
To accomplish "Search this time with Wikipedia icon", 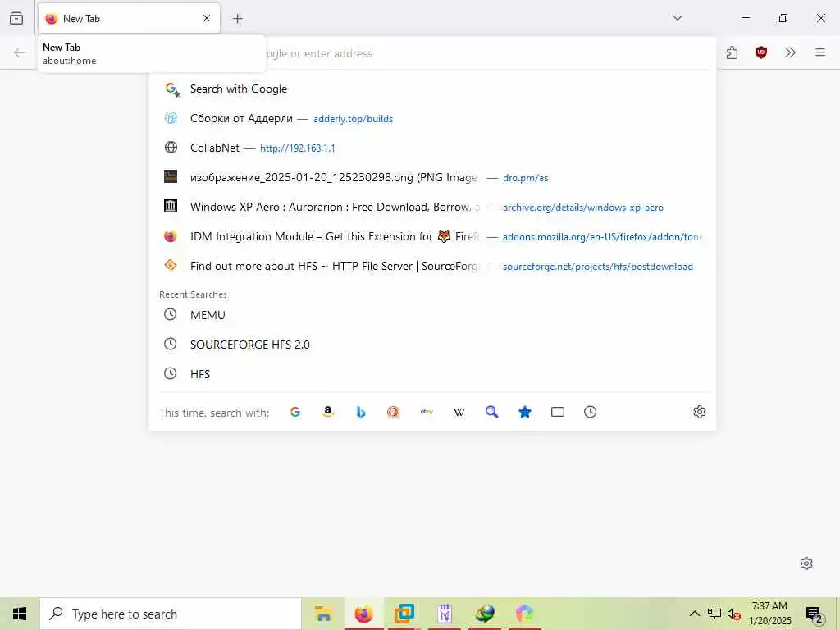I will pos(459,412).
